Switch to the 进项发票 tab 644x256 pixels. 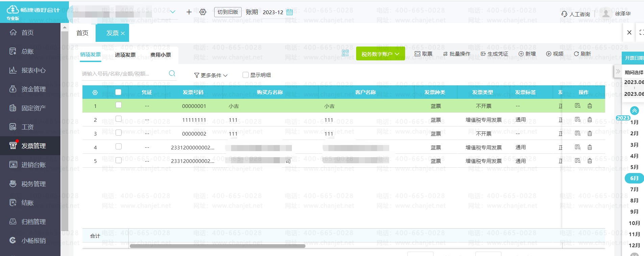coord(125,55)
